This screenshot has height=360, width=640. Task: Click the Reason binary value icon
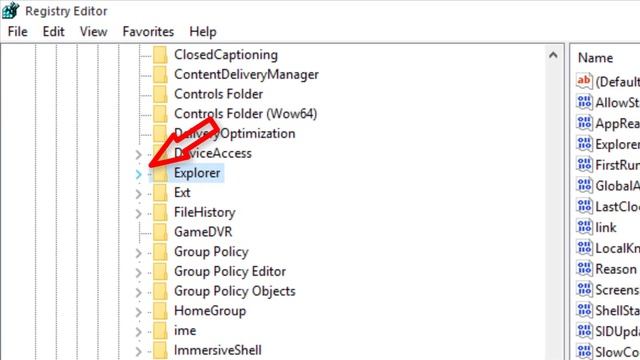[584, 269]
